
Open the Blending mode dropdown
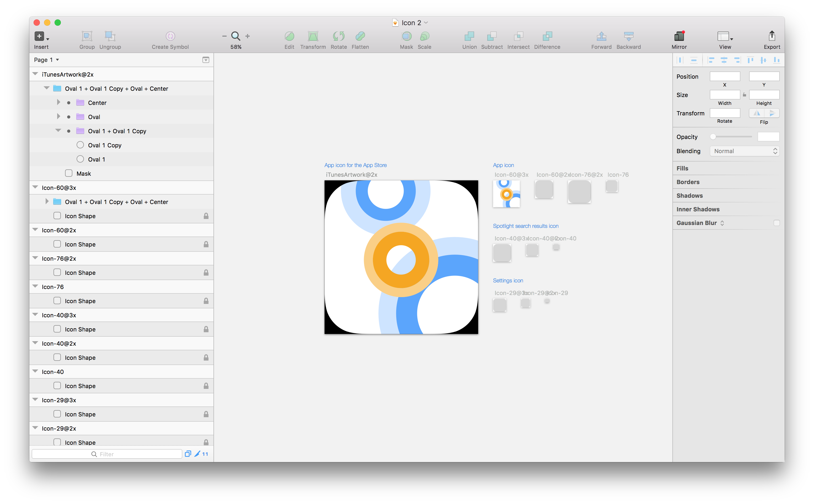744,151
